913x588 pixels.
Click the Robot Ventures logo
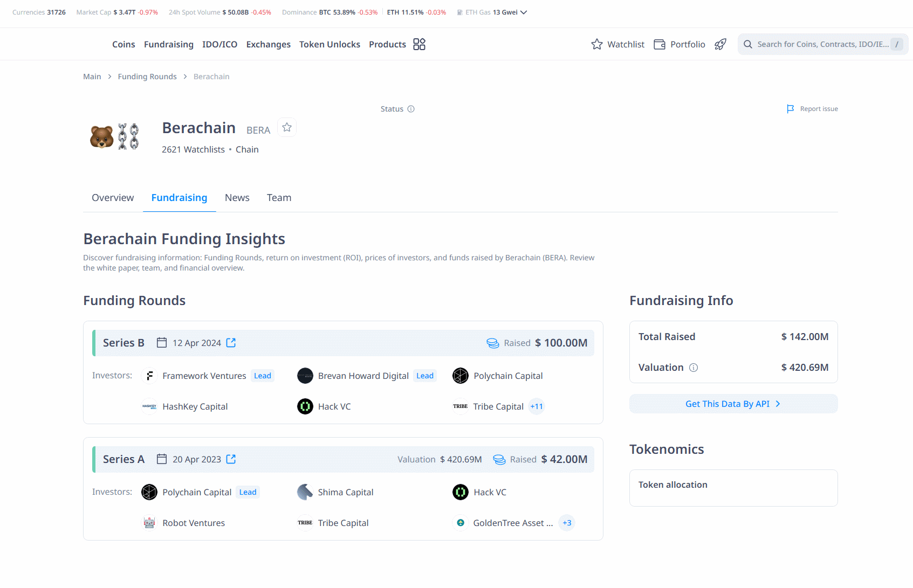tap(149, 523)
